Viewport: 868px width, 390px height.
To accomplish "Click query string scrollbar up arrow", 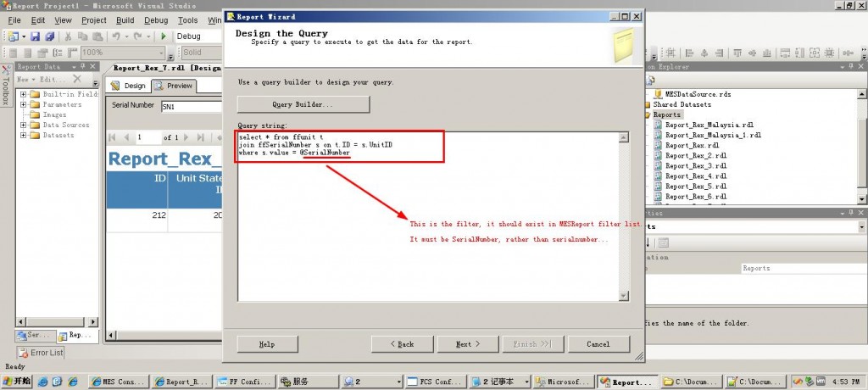I will [624, 137].
